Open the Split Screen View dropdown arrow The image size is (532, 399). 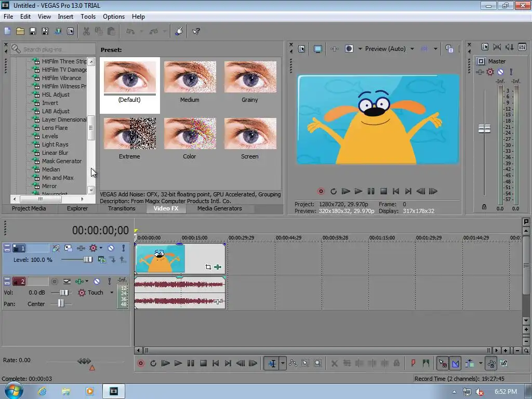coord(360,49)
